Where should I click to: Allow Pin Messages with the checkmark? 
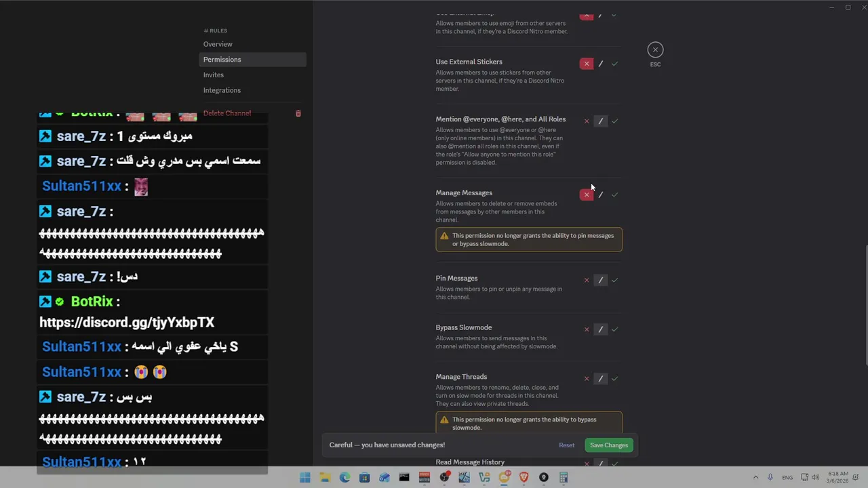(614, 280)
